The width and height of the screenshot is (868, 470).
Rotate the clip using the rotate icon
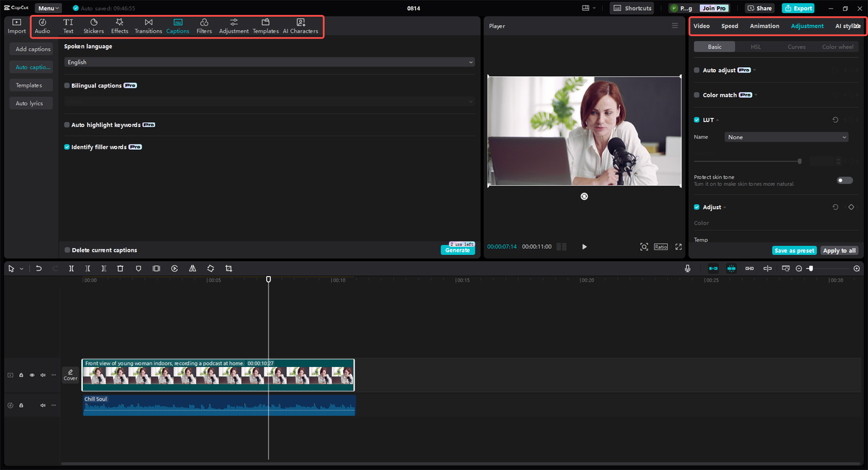click(210, 269)
